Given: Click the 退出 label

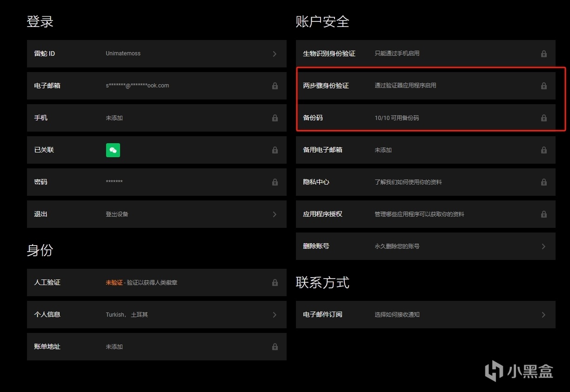Looking at the screenshot, I should [40, 214].
